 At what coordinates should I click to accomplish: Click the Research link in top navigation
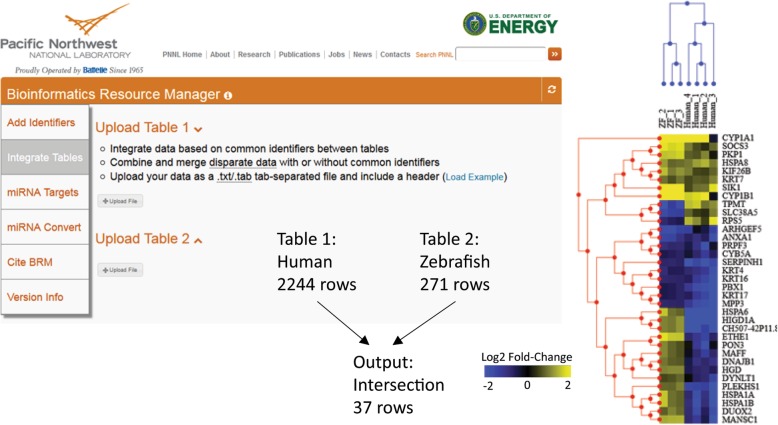point(254,55)
